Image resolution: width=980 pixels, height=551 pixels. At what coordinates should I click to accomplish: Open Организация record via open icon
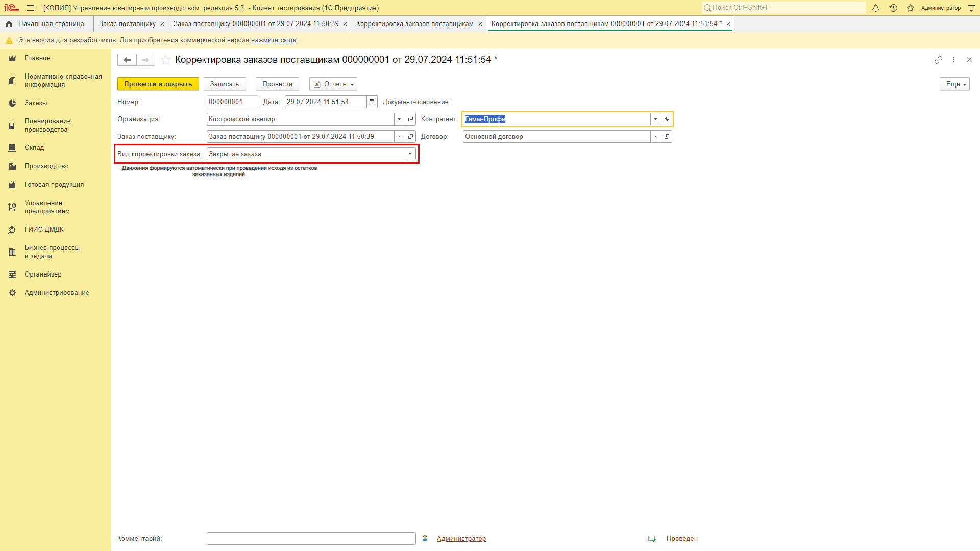click(411, 119)
